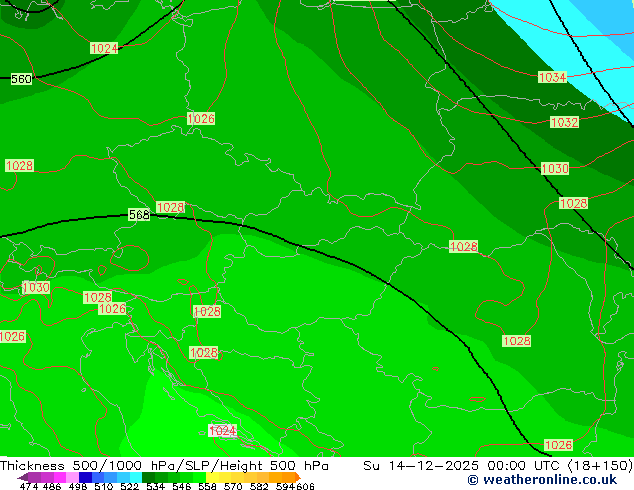Click legend value 582
The height and width of the screenshot is (490, 634).
pyautogui.click(x=258, y=486)
